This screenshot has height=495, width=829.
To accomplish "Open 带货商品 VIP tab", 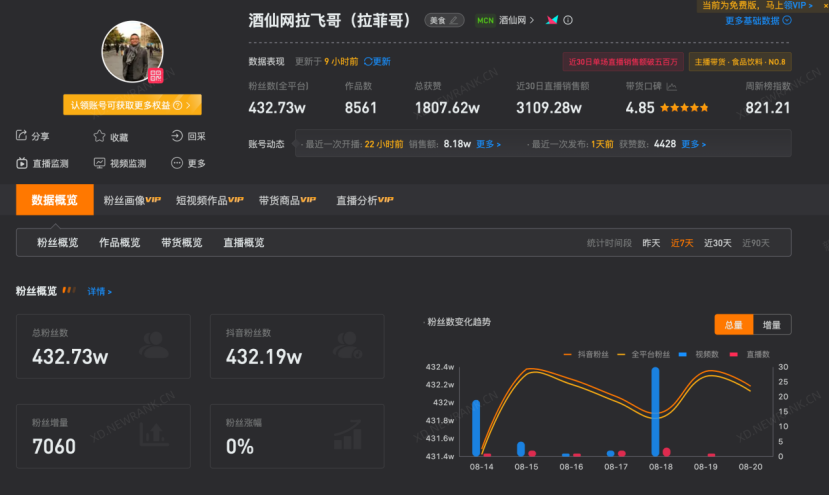I will click(287, 200).
